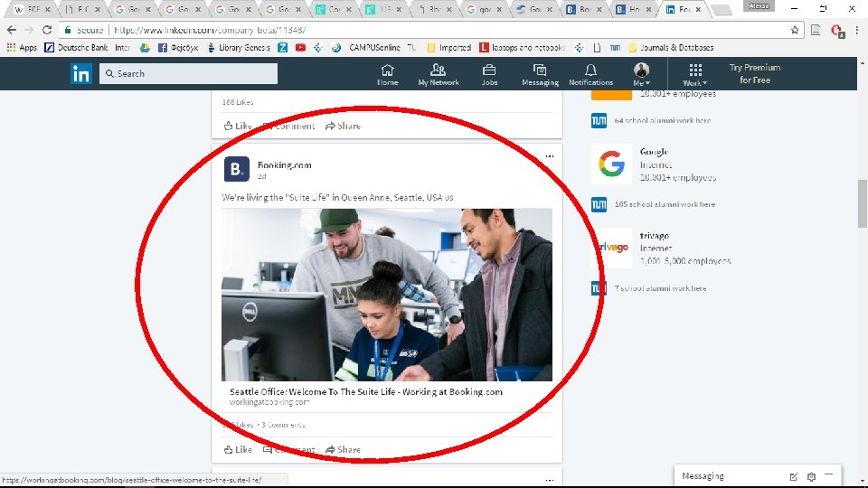This screenshot has width=868, height=488.
Task: Bookmark page with star icon
Action: click(x=795, y=30)
